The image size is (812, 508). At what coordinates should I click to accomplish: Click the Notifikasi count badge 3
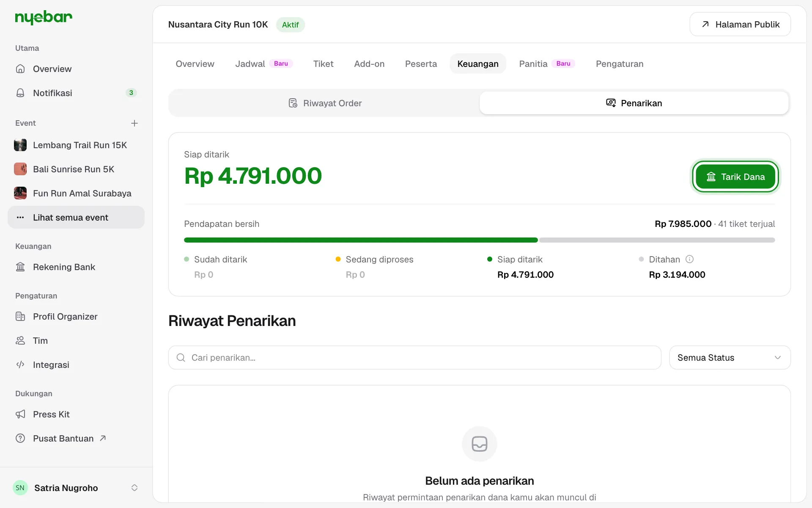click(131, 93)
